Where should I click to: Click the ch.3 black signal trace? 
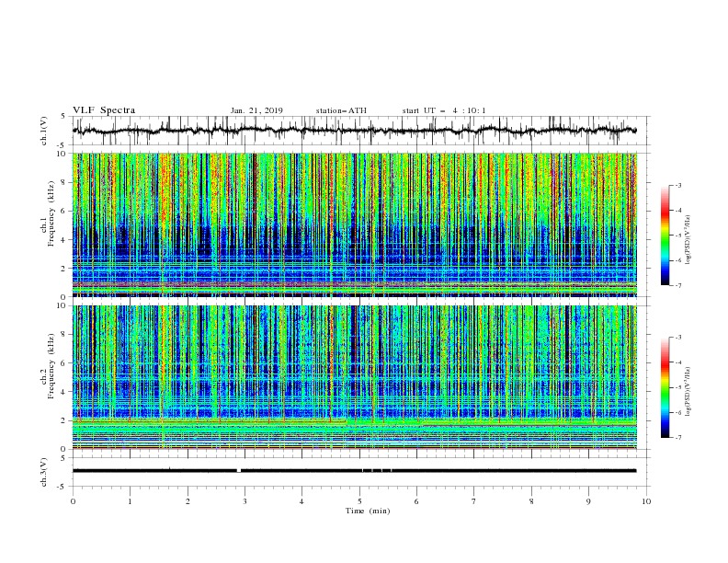point(355,471)
